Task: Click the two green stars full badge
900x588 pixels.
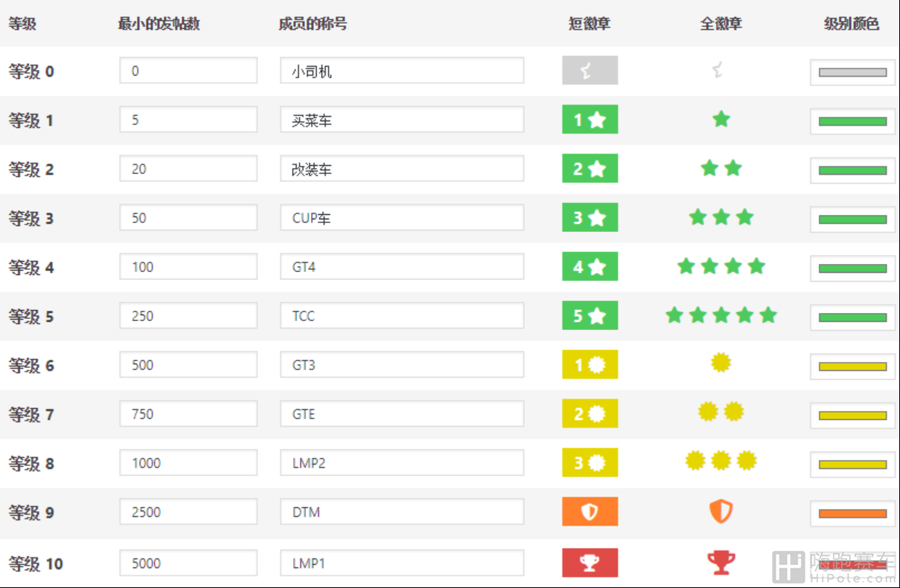Action: pos(721,168)
